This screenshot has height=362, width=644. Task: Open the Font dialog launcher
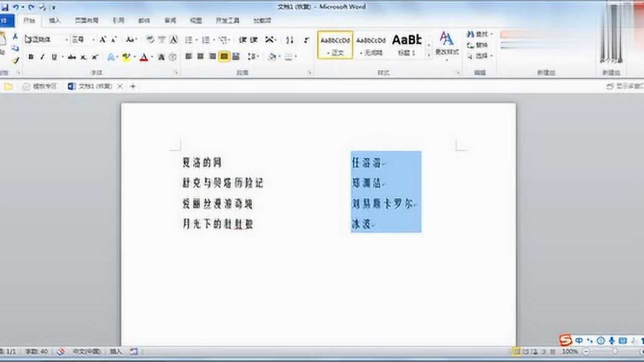tap(176, 73)
